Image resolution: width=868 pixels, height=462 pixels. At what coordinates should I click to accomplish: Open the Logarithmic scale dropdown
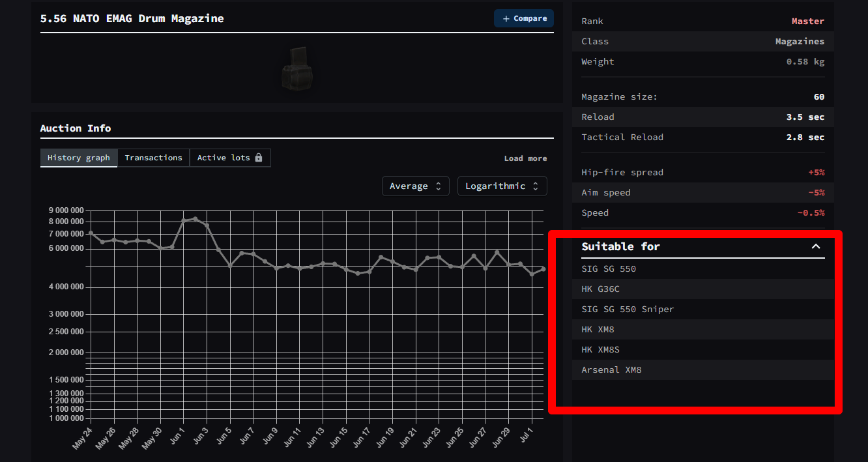click(502, 186)
